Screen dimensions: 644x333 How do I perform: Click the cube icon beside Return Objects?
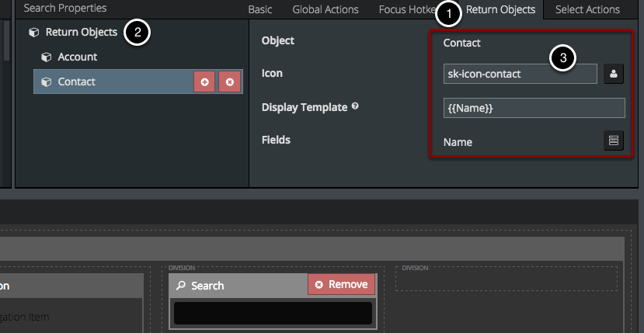33,33
